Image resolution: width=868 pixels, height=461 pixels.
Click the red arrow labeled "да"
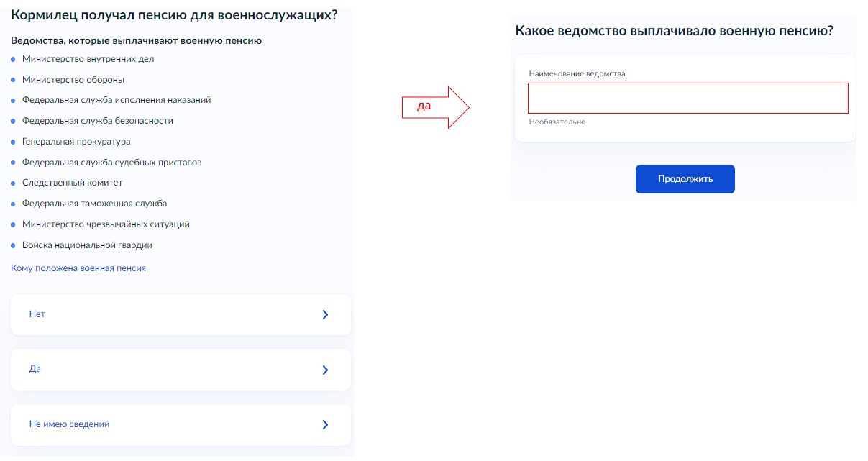[435, 107]
